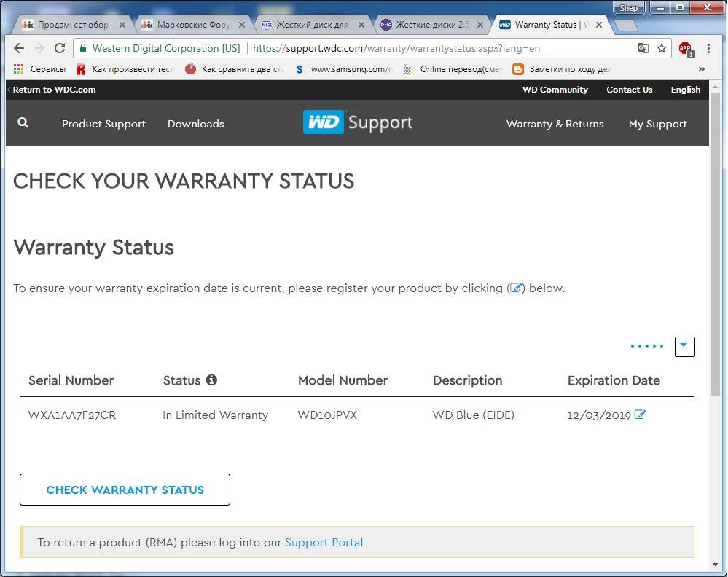Open the Product Support menu
728x577 pixels.
tap(103, 124)
